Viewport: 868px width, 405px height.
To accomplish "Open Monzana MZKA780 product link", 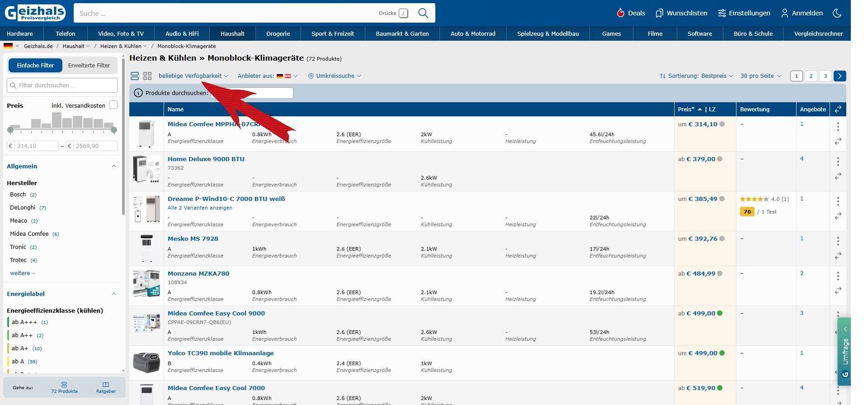I will [x=198, y=274].
